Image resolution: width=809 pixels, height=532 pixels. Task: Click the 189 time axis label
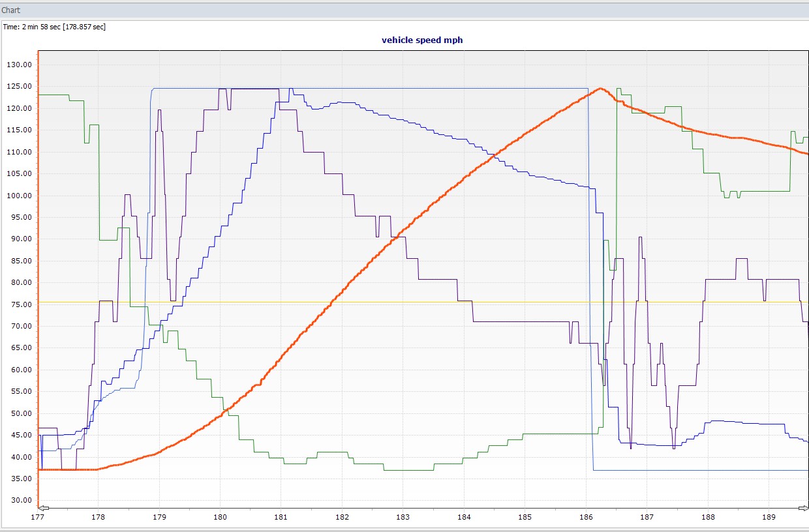point(769,518)
